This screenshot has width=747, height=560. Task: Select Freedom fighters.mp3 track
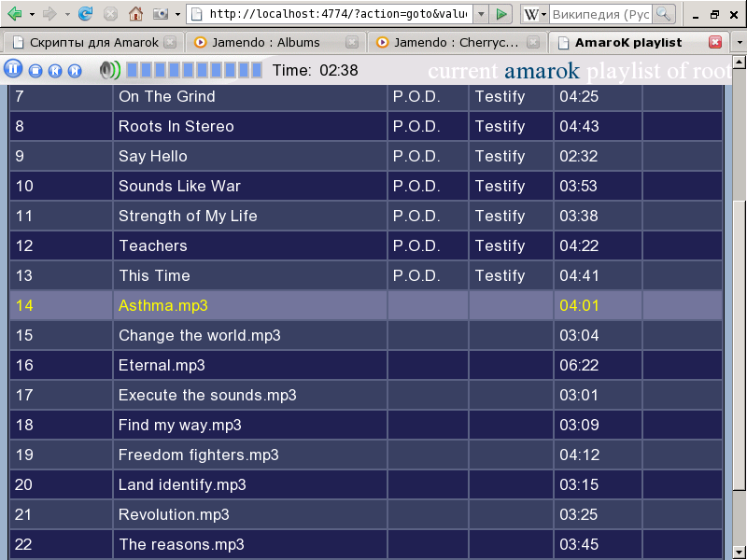pyautogui.click(x=199, y=455)
